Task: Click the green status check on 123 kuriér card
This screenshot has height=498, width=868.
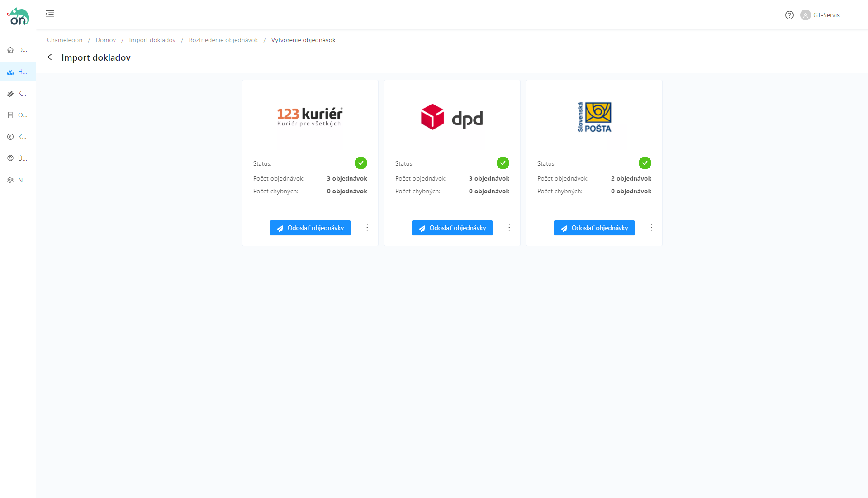Action: [x=361, y=163]
